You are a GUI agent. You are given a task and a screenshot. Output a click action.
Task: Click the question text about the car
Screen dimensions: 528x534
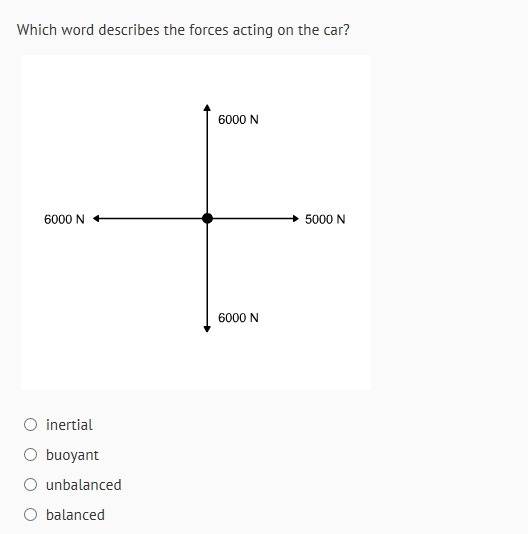(x=183, y=30)
